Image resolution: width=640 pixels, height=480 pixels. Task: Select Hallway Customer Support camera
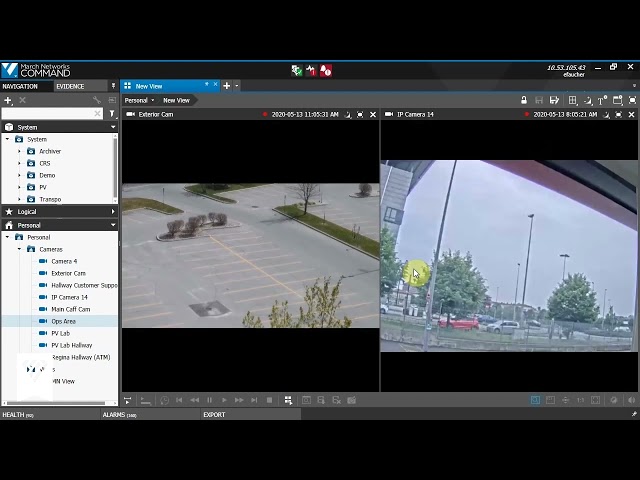[x=84, y=285]
